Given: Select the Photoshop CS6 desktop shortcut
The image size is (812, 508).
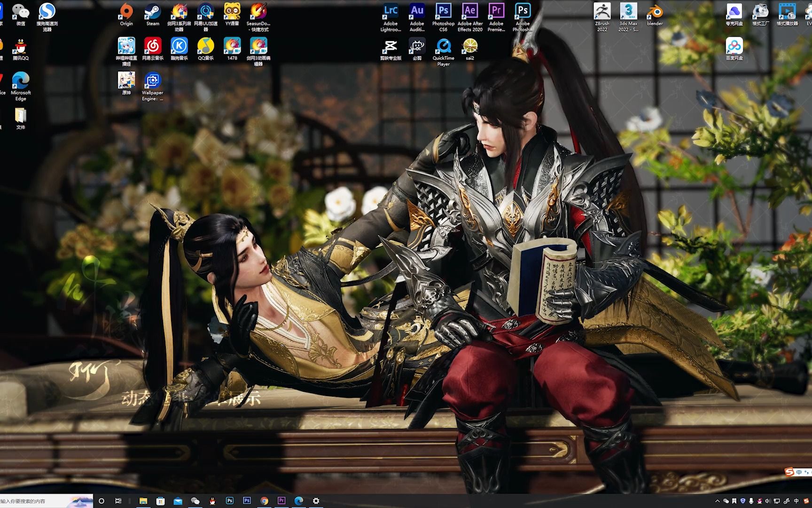Looking at the screenshot, I should tap(443, 17).
